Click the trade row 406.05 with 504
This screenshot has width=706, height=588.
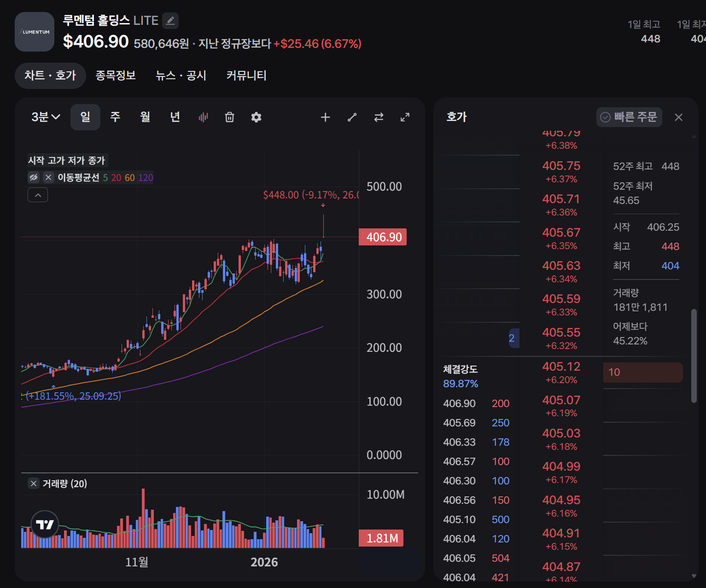click(x=477, y=558)
